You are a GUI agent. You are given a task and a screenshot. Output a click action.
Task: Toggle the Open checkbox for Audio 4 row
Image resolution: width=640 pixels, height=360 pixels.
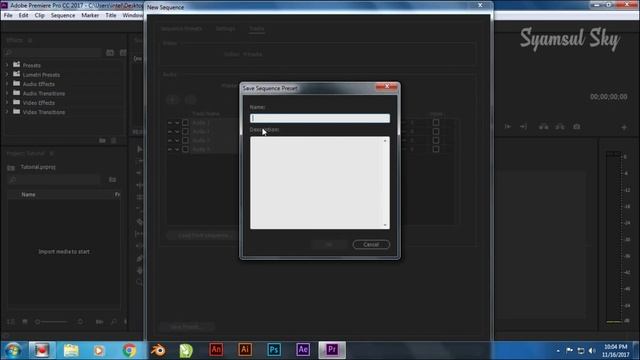click(x=436, y=149)
